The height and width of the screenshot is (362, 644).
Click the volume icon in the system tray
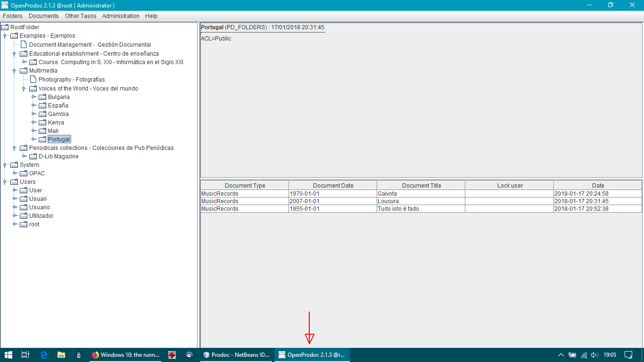[x=594, y=354]
